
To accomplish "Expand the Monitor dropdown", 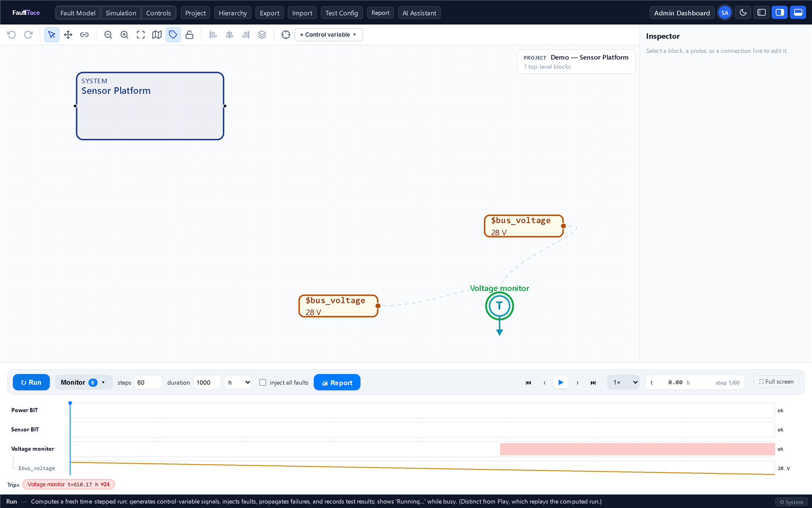I will tap(83, 383).
